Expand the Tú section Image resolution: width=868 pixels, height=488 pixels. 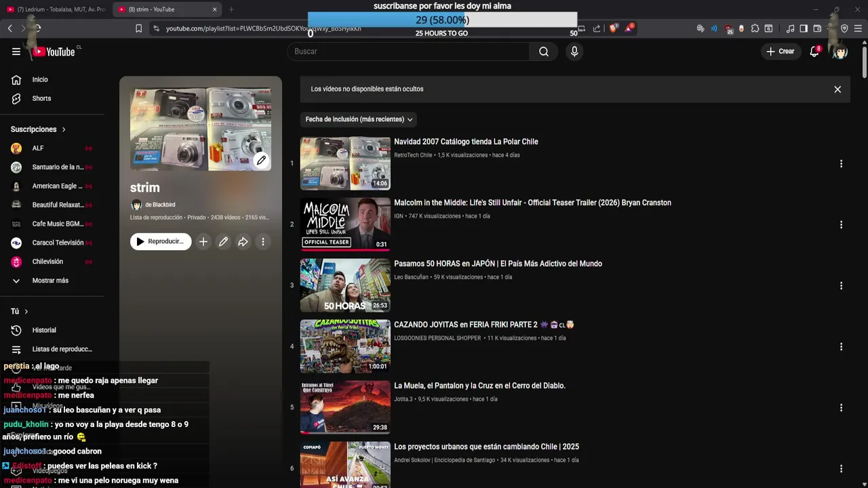[x=19, y=311]
